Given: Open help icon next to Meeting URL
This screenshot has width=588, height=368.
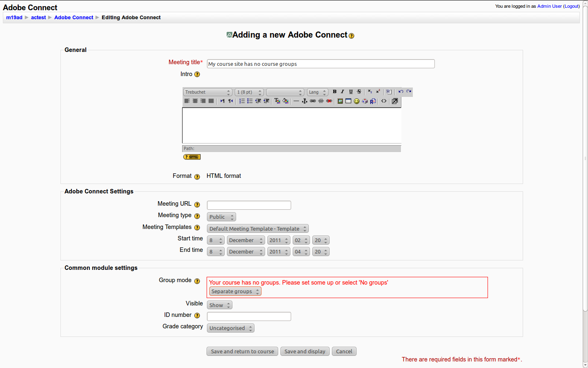Looking at the screenshot, I should 197,204.
